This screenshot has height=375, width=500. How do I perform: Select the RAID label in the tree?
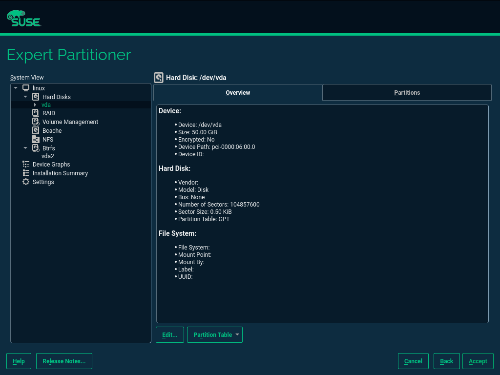point(49,113)
